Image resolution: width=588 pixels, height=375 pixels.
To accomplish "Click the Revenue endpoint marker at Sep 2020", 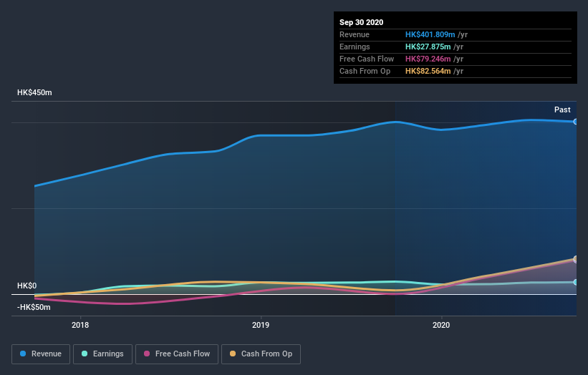I will tap(576, 122).
